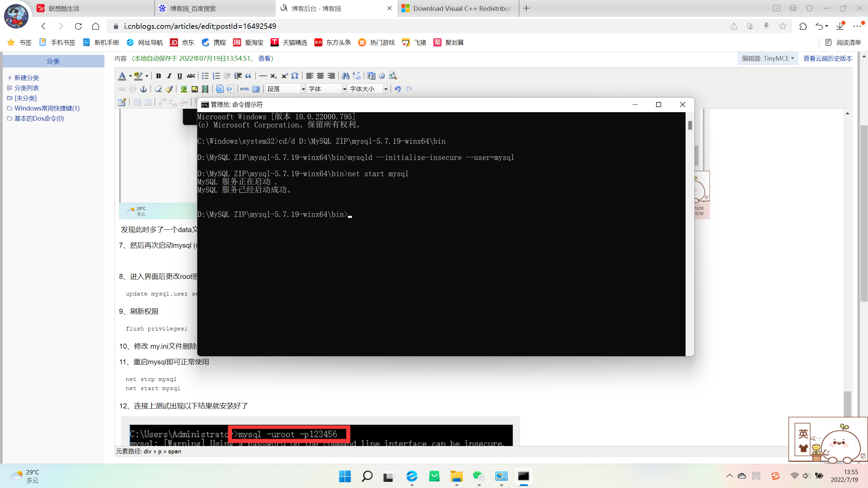Click the find binoculars icon
The width and height of the screenshot is (868, 488).
point(345,76)
